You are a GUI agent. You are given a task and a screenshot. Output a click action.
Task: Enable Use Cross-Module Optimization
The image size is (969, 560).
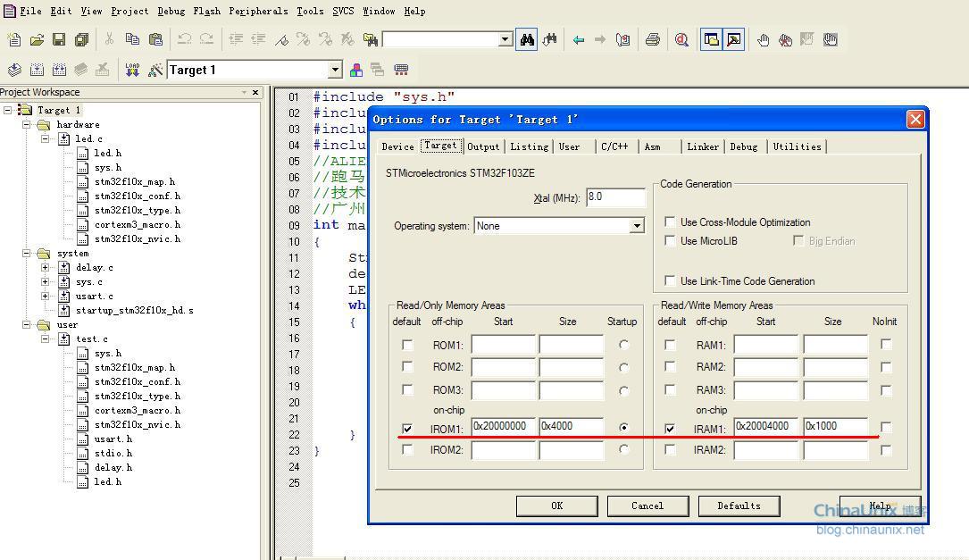[670, 221]
